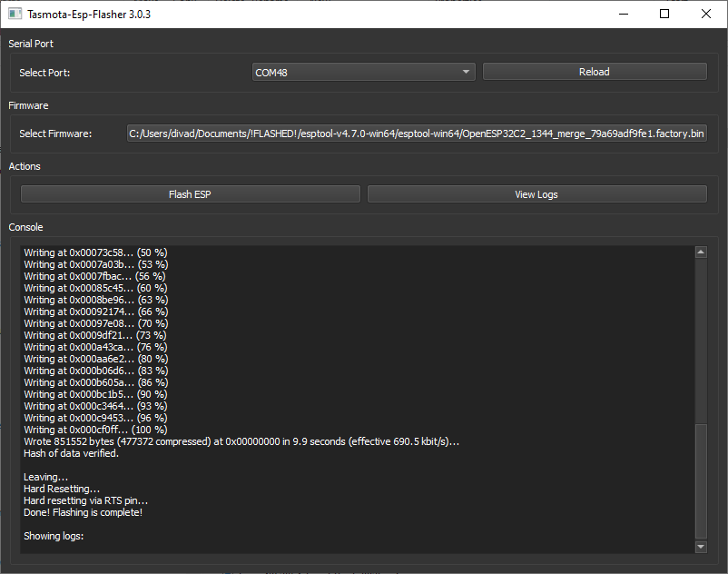
Task: Click the console vertical scrollbar thumb
Action: (701, 481)
